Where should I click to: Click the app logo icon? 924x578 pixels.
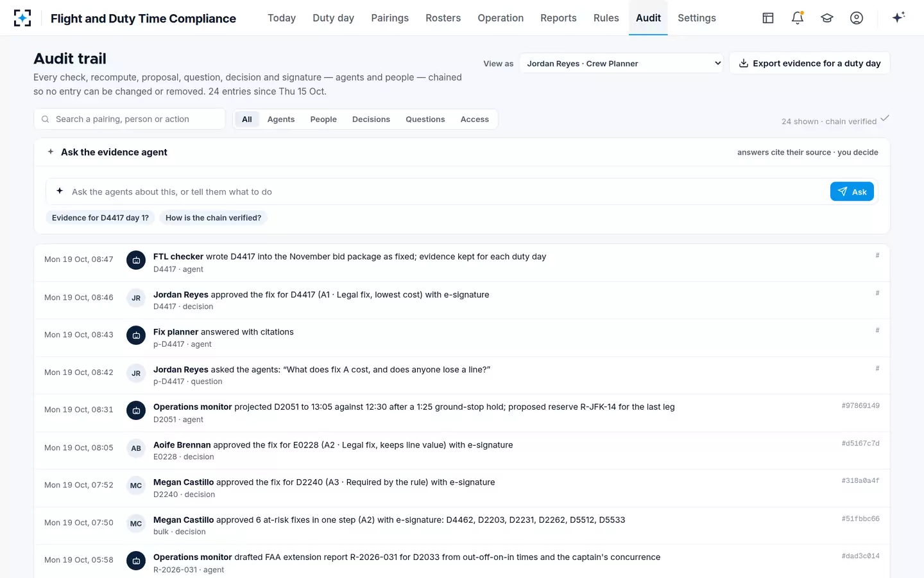pos(22,18)
